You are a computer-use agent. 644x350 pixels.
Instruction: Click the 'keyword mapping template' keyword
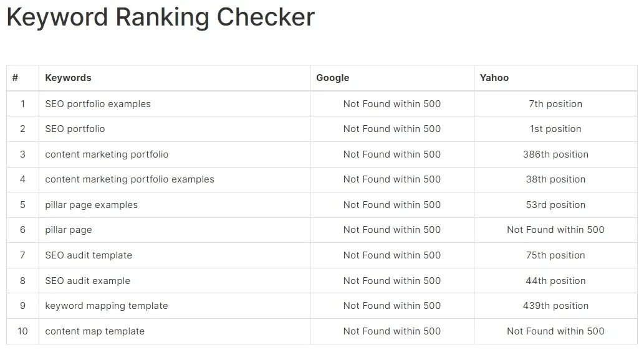click(107, 306)
